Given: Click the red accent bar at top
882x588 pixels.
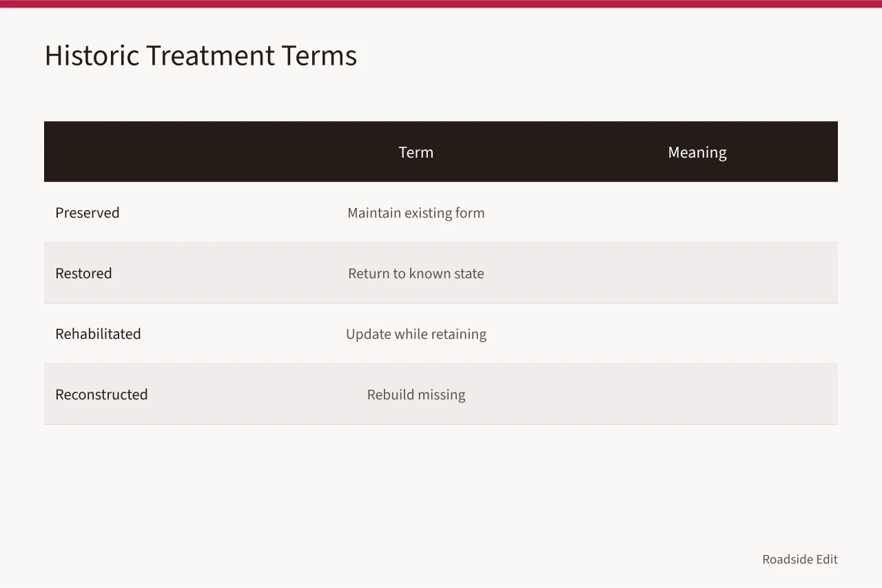Looking at the screenshot, I should coord(441,3).
